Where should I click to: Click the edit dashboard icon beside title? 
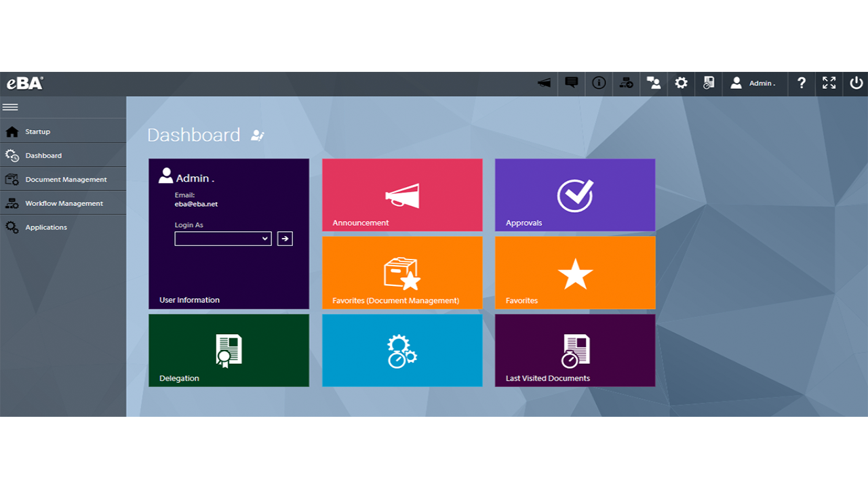[257, 136]
